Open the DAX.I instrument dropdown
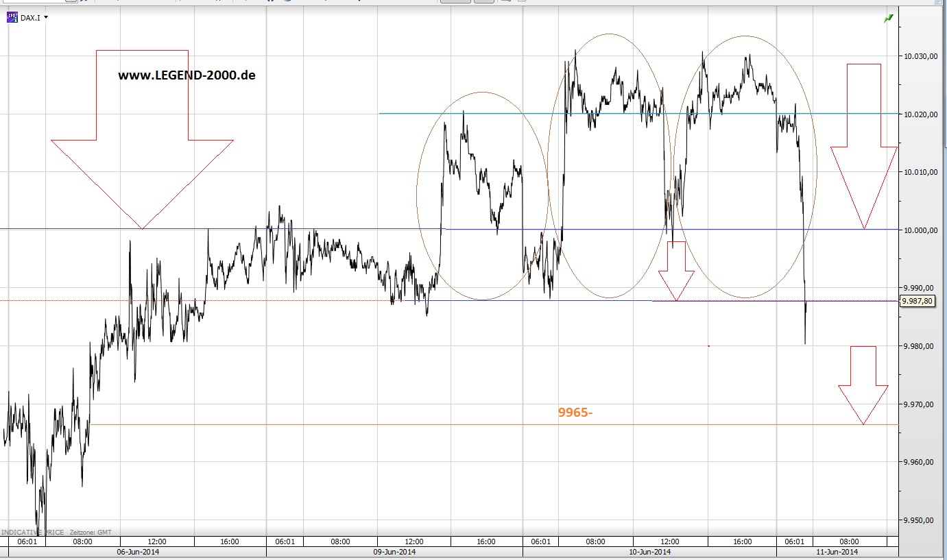This screenshot has height=560, width=947. [x=46, y=16]
